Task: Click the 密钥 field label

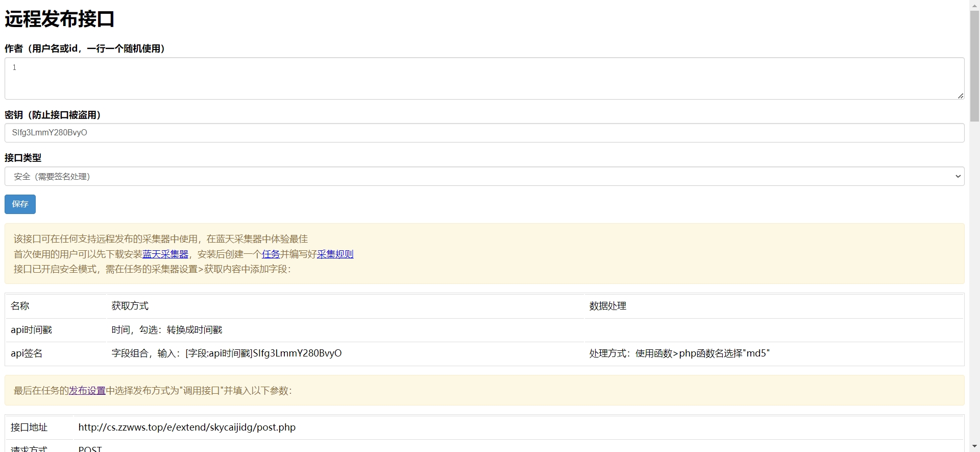Action: [x=53, y=115]
